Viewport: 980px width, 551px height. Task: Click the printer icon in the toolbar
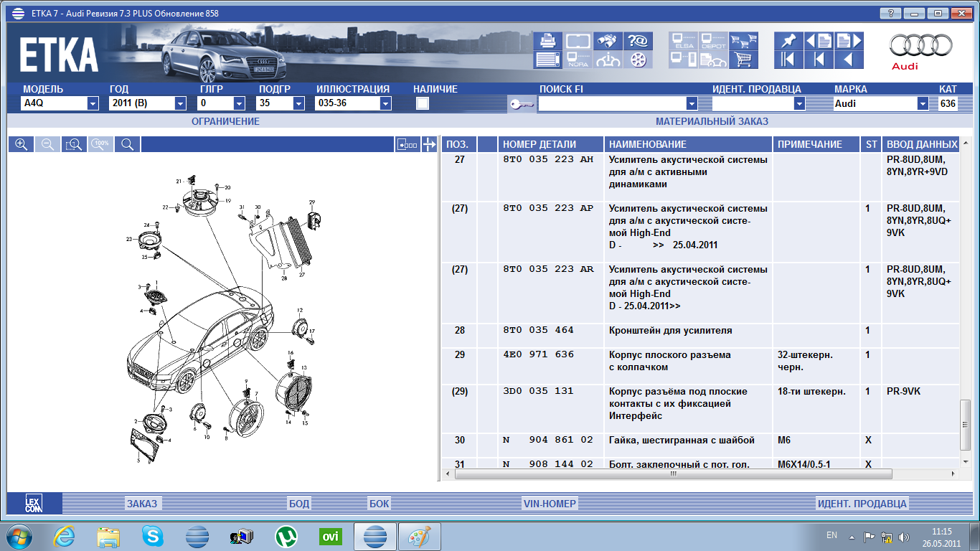click(548, 41)
